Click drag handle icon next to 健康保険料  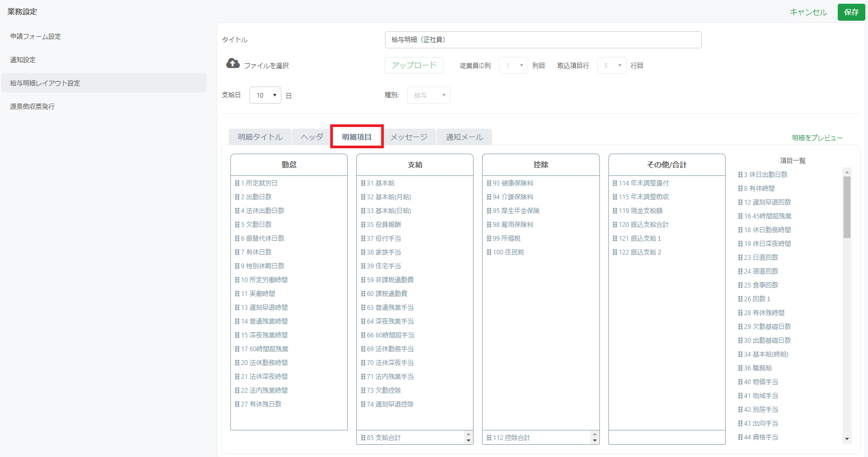(489, 183)
